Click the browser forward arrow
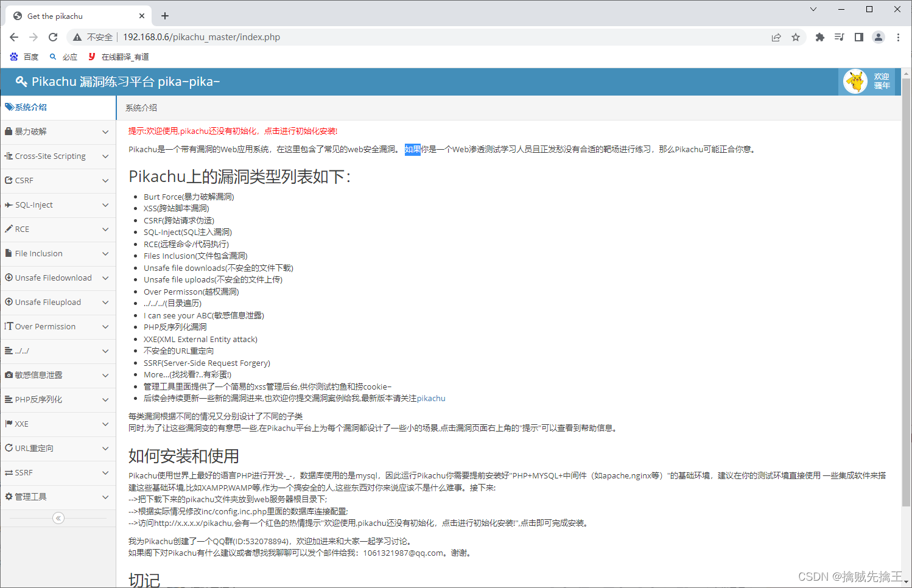This screenshot has width=912, height=588. pyautogui.click(x=33, y=37)
